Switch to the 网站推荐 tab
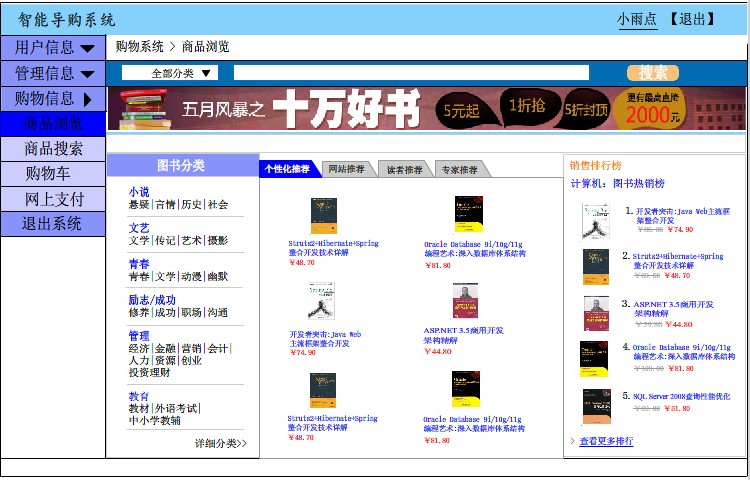Viewport: 750px width, 480px height. point(347,169)
